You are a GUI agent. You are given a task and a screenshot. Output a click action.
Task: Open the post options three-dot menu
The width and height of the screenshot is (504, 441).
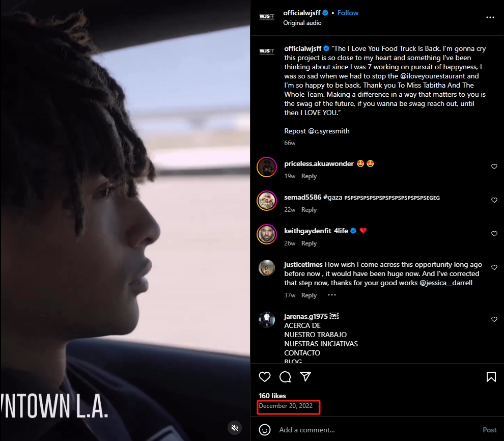click(x=490, y=17)
